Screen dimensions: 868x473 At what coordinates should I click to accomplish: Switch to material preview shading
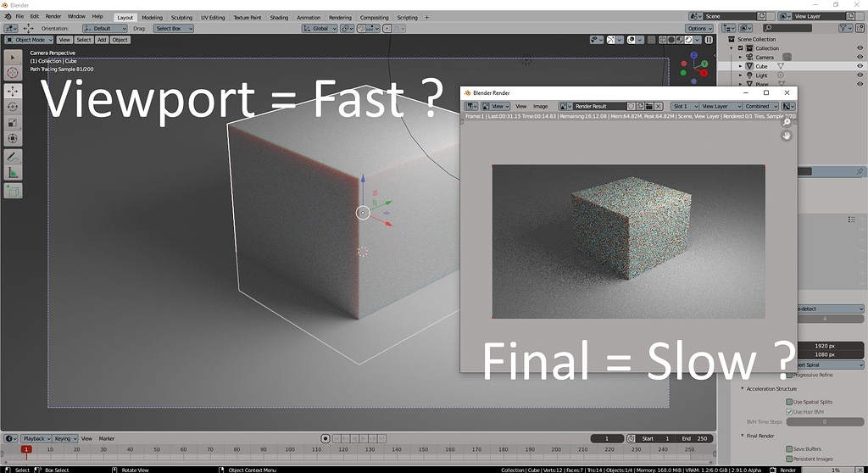coord(680,40)
